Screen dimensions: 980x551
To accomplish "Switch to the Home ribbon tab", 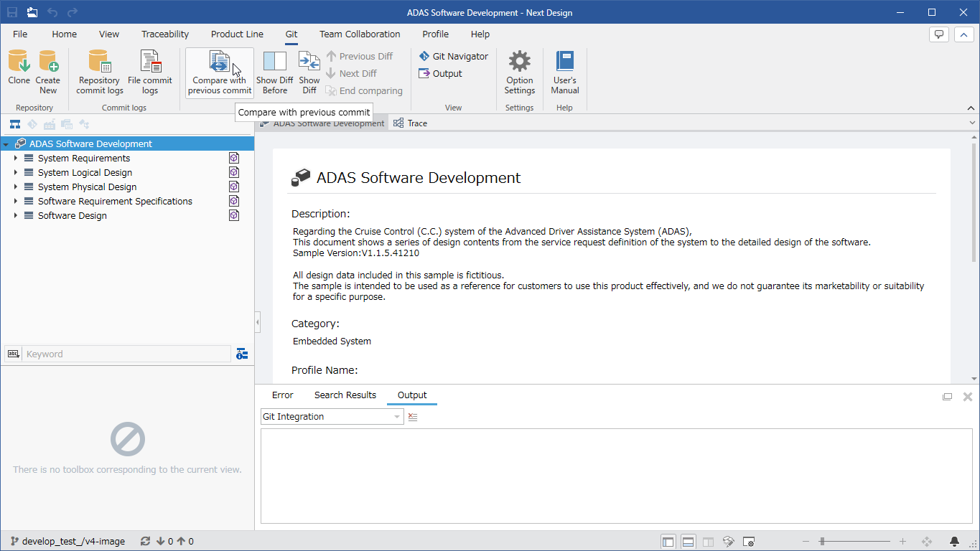I will point(64,34).
